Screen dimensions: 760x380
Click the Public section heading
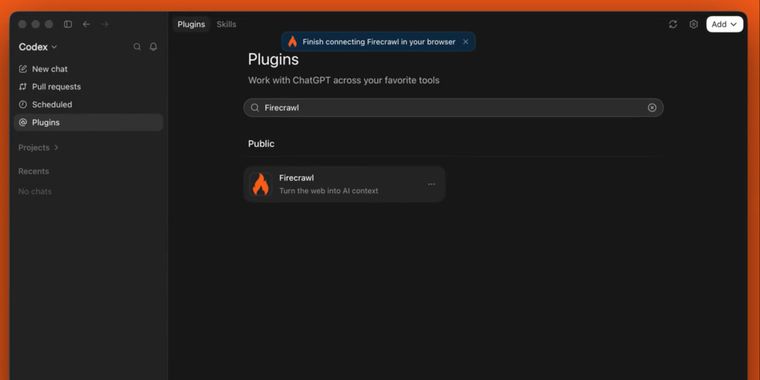[261, 144]
